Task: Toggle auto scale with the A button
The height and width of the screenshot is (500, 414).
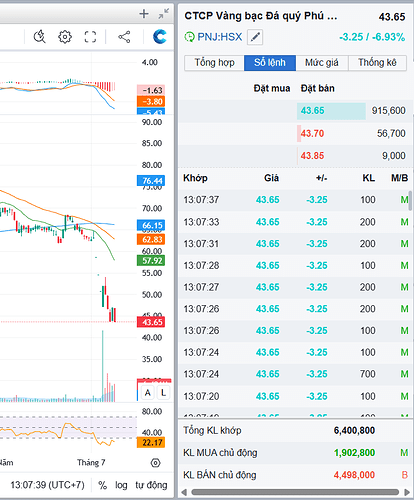Action: tap(147, 393)
